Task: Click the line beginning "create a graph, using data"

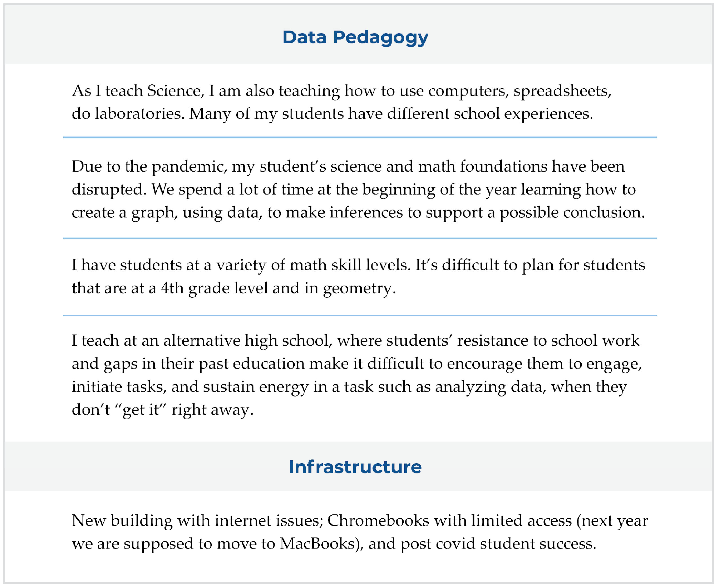Action: coord(358,212)
